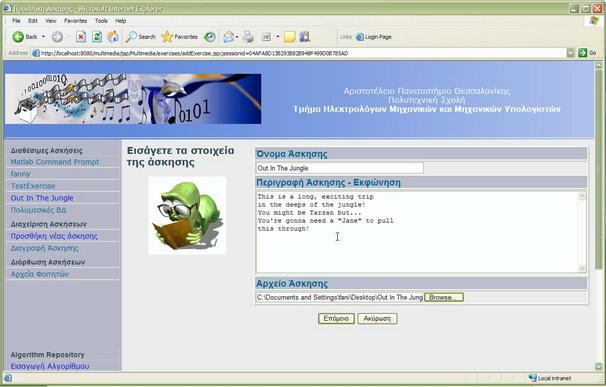Open the Matlab Command Prompt exercise link
The image size is (606, 387).
(x=55, y=162)
